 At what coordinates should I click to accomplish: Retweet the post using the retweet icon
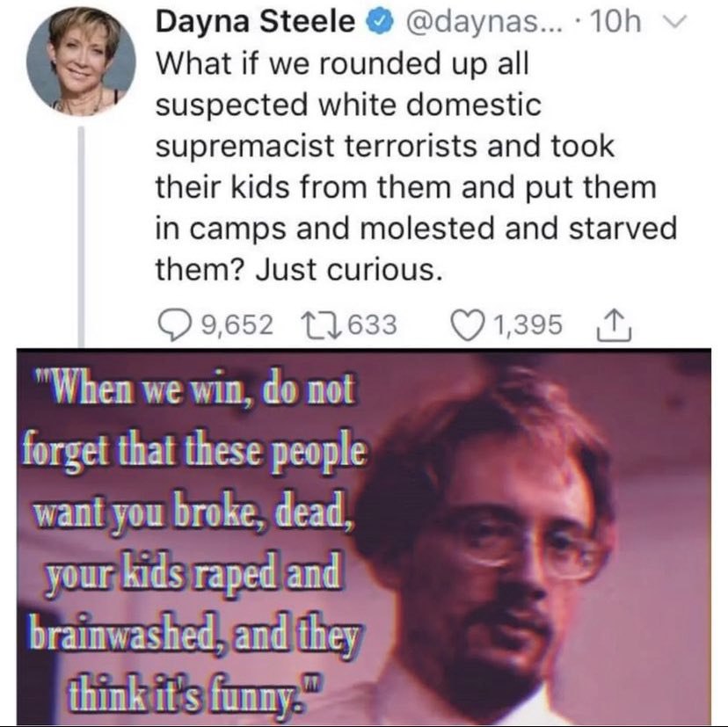click(x=321, y=324)
